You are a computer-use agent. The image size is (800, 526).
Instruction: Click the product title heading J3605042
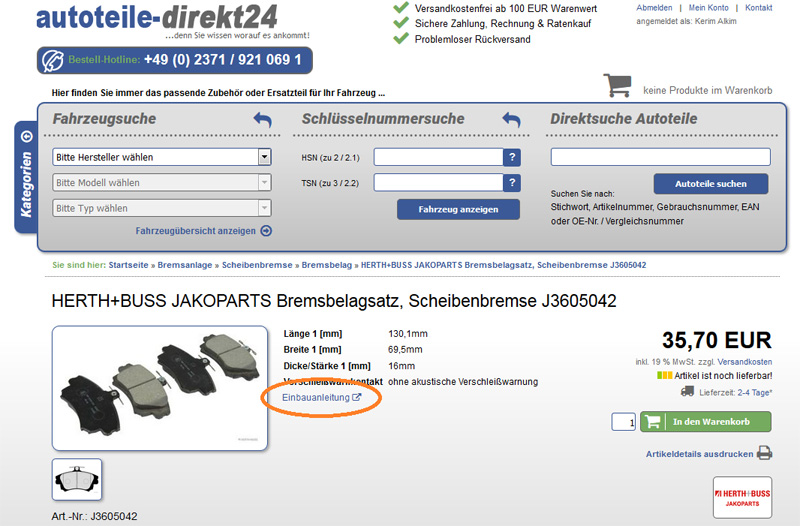(334, 301)
